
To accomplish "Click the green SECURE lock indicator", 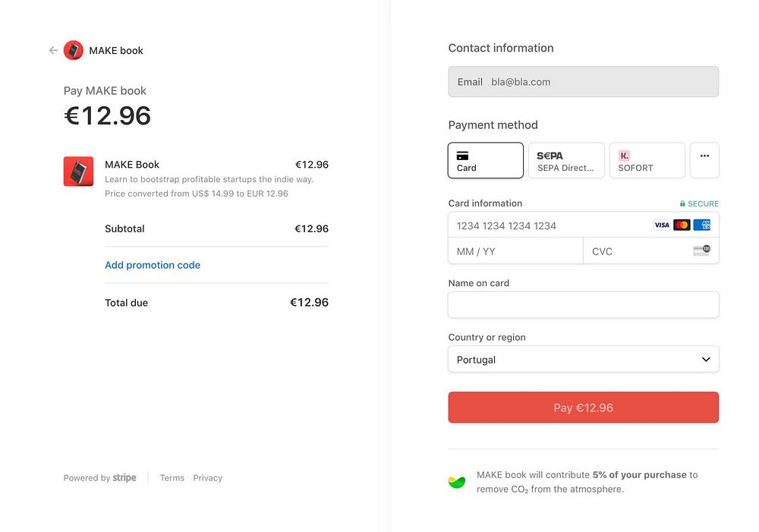I will 699,204.
